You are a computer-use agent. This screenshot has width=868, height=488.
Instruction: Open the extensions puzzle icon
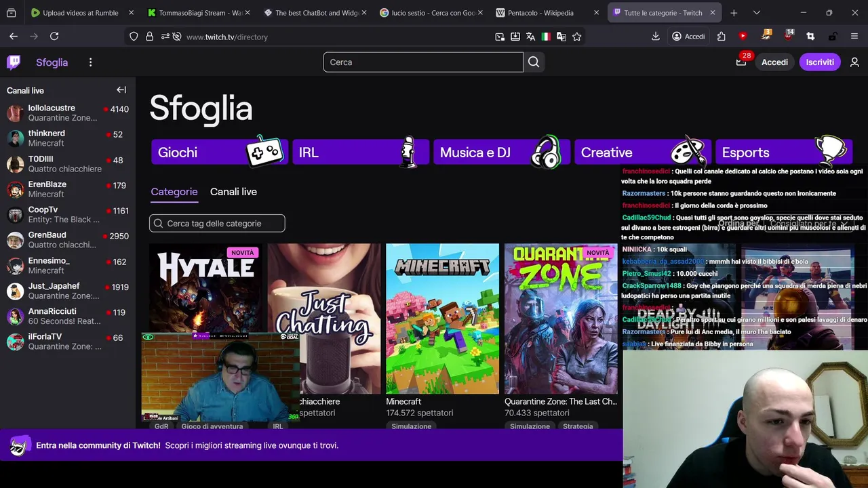[x=722, y=37]
